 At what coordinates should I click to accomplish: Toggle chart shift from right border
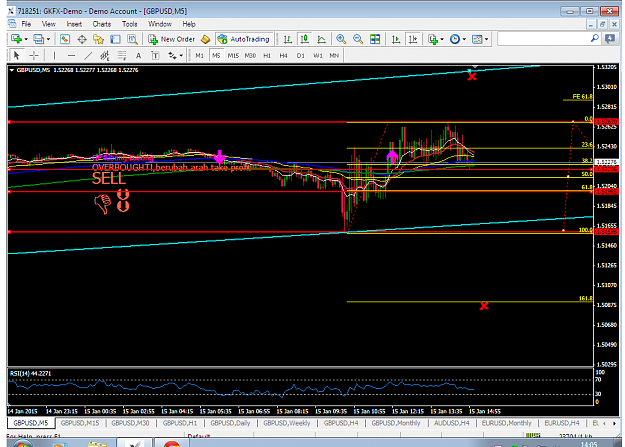coord(413,39)
